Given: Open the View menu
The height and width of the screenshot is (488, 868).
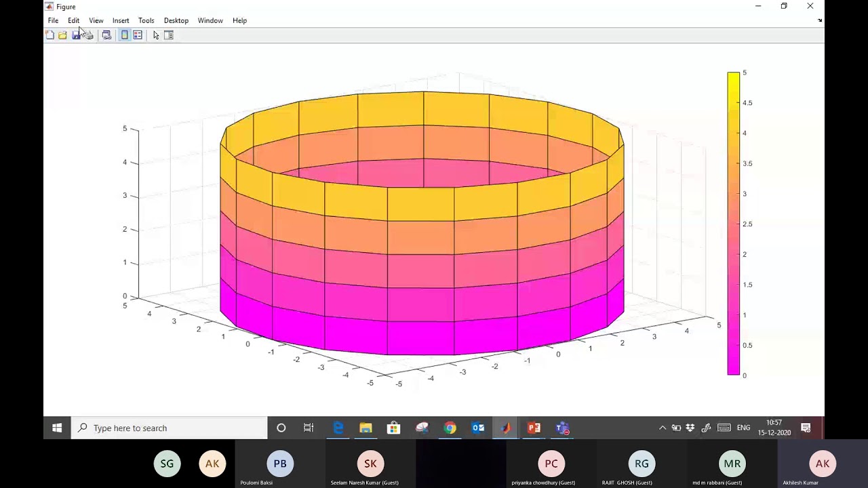Looking at the screenshot, I should (x=96, y=20).
